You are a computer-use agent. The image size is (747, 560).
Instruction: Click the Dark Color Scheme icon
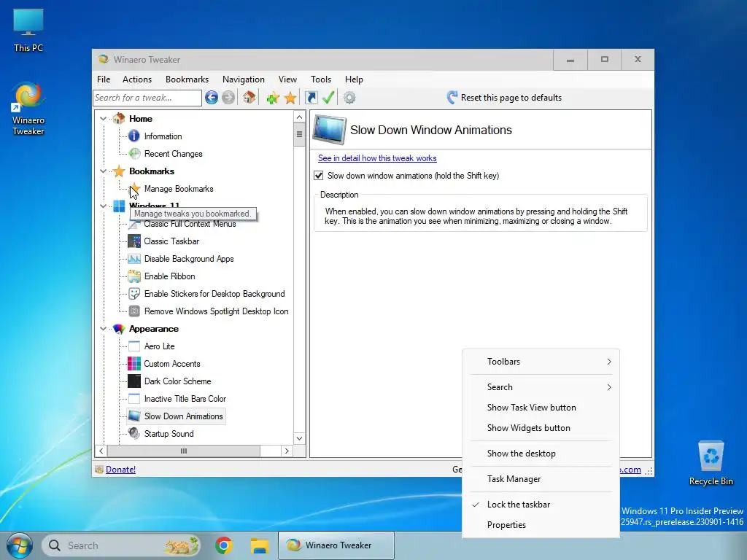(134, 381)
